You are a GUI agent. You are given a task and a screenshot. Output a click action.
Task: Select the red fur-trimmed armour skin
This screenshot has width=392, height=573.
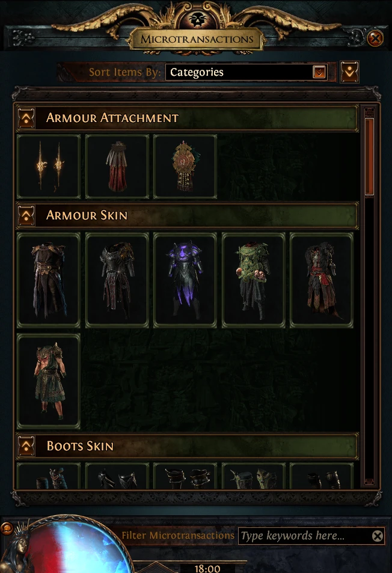[322, 280]
